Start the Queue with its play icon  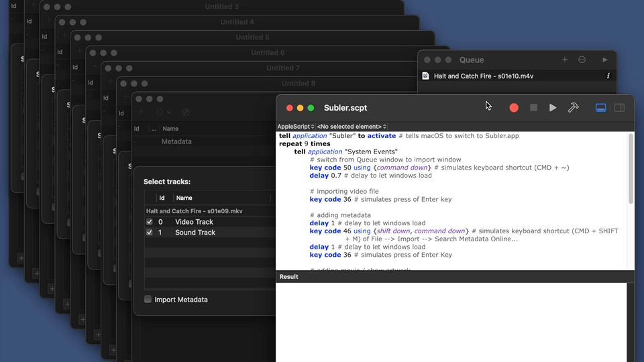(x=605, y=60)
